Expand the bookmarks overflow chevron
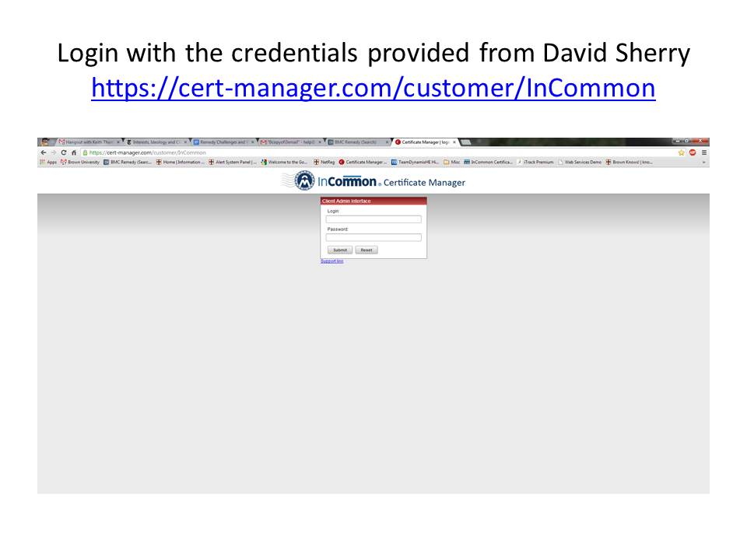The height and width of the screenshot is (560, 747). [x=703, y=163]
